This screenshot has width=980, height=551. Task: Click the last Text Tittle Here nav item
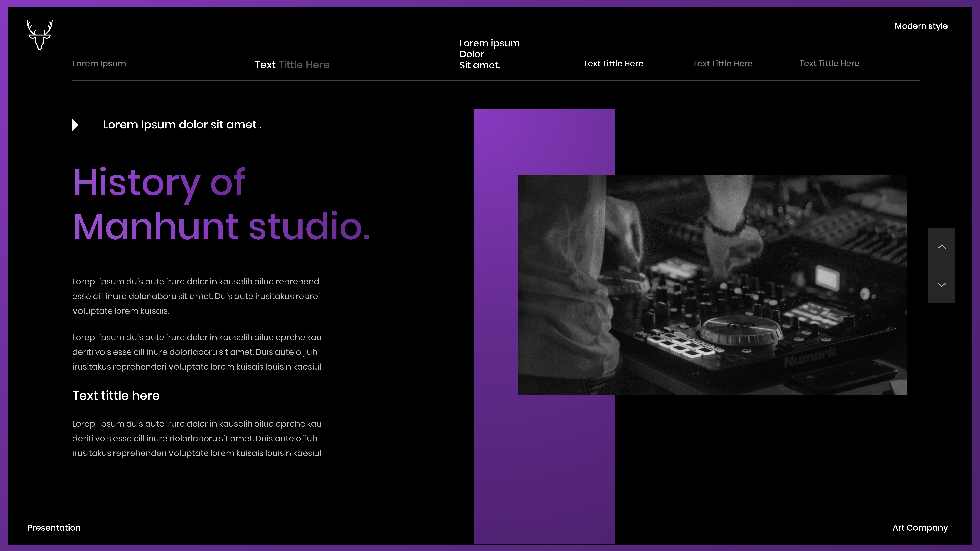[x=829, y=63]
